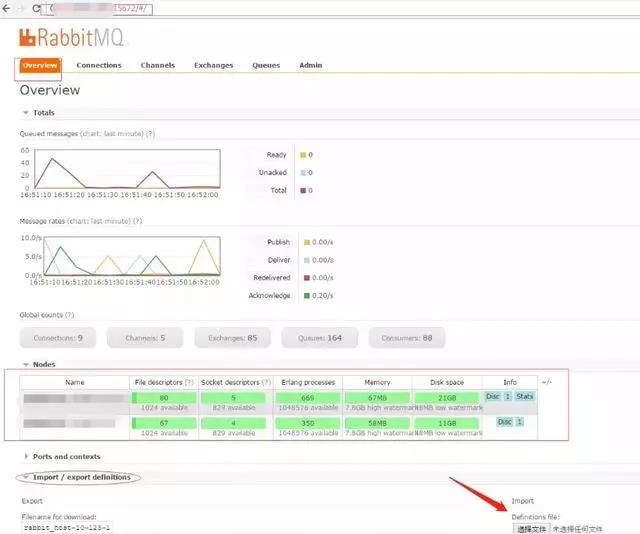Click first node's blurred name
The height and width of the screenshot is (534, 640).
coord(73,399)
